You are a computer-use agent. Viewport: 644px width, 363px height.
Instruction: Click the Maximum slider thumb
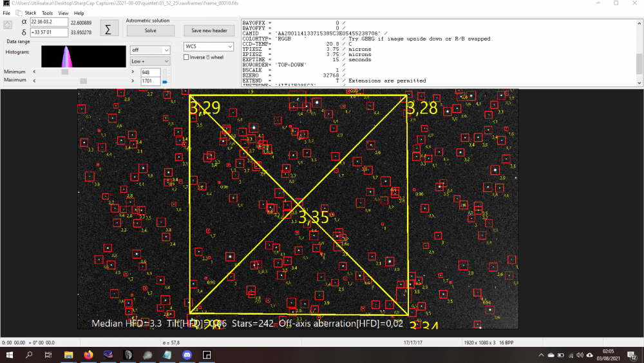pyautogui.click(x=83, y=81)
